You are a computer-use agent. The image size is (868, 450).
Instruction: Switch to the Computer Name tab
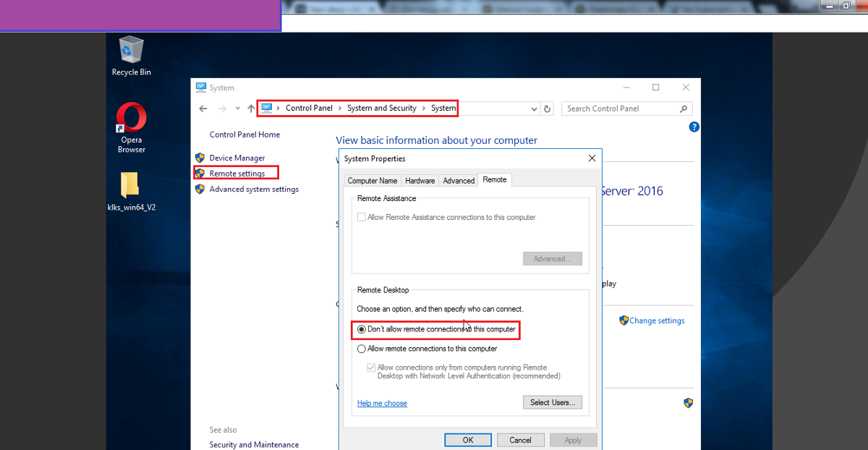(x=373, y=181)
